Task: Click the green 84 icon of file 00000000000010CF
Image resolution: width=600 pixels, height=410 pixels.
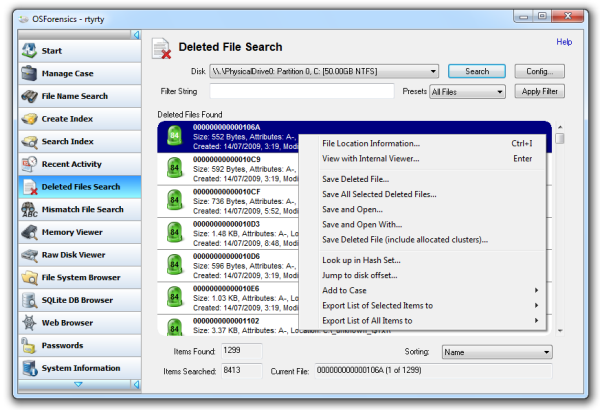Action: [x=174, y=200]
